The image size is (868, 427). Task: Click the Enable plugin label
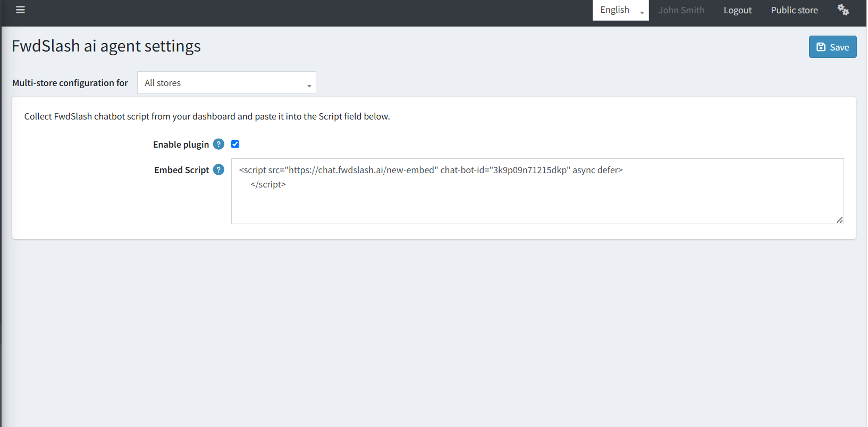pos(181,144)
